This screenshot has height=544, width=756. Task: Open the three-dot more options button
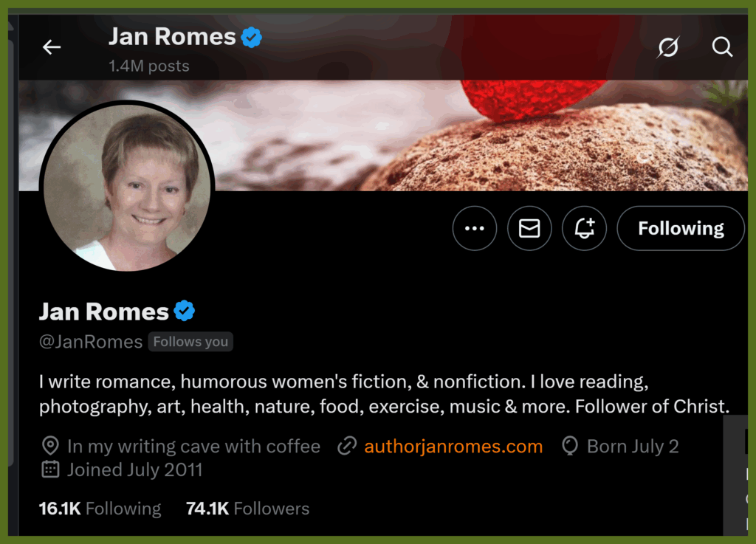475,228
